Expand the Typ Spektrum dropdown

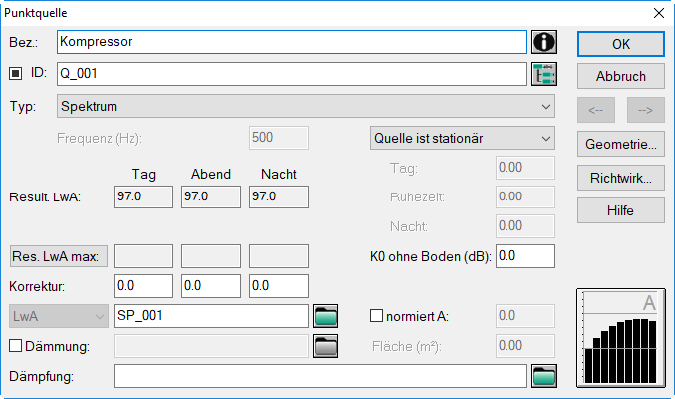tap(306, 106)
